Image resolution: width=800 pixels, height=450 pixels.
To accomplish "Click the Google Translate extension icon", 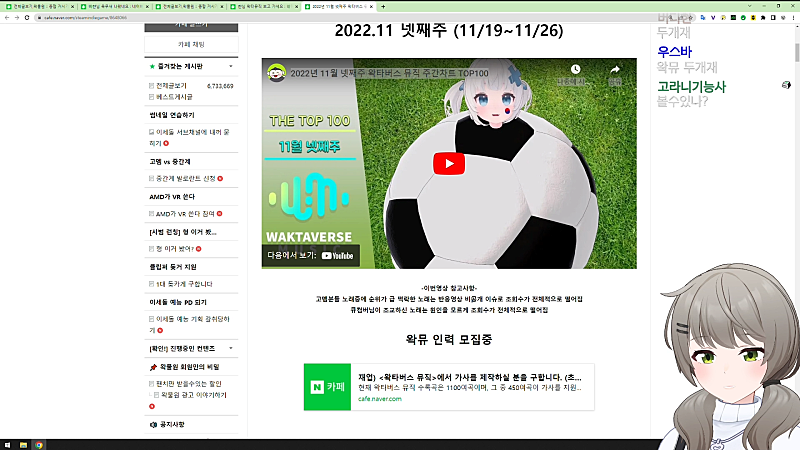I will 703,17.
